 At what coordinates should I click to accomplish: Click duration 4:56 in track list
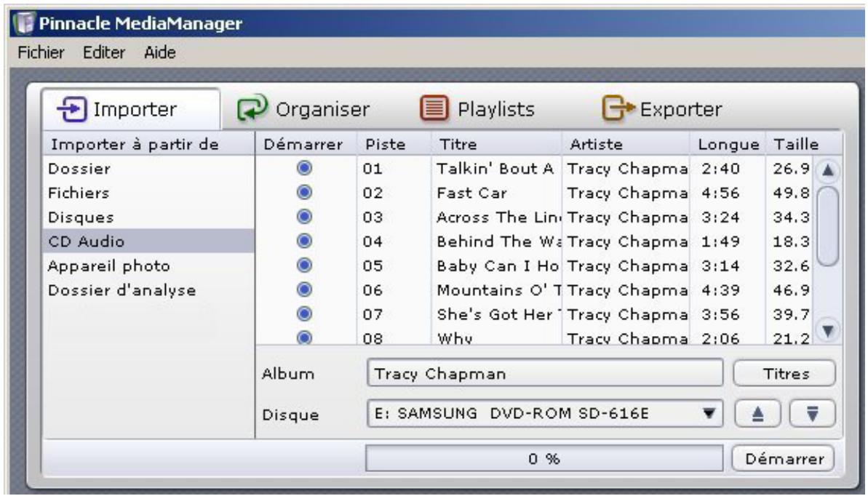click(721, 193)
